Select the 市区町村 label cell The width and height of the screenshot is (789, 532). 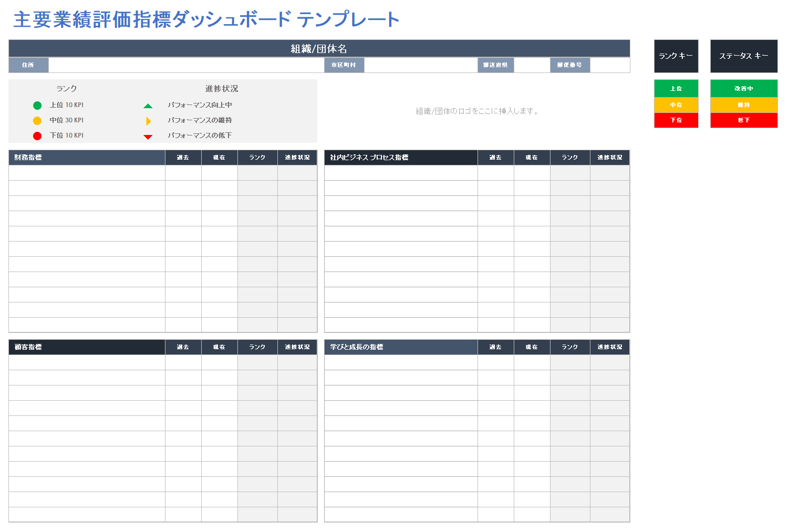(344, 65)
